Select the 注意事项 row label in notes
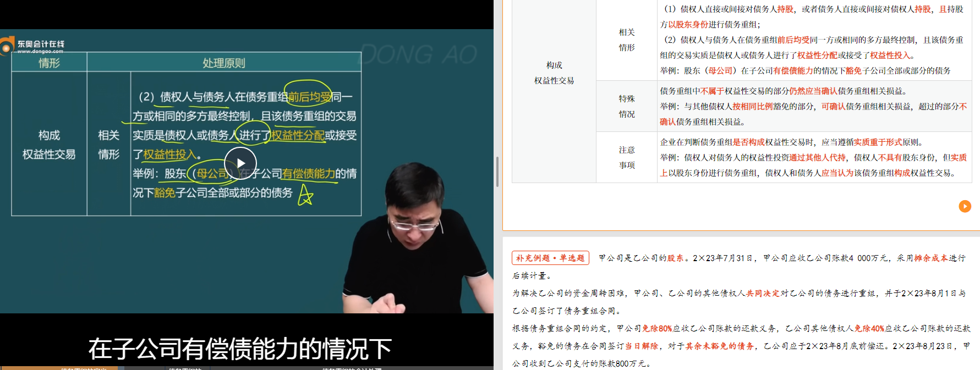The height and width of the screenshot is (370, 980). click(x=627, y=157)
